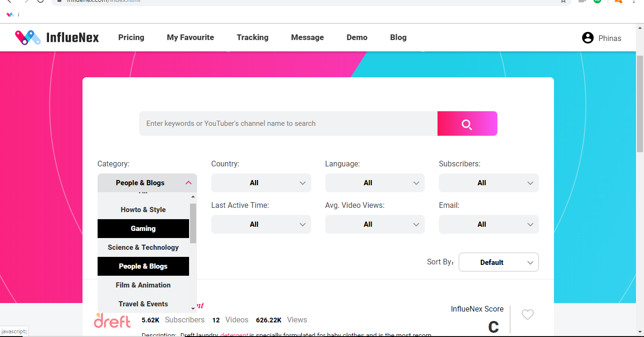Expand the Country dropdown
Viewport: 644px width, 337px height.
[261, 183]
